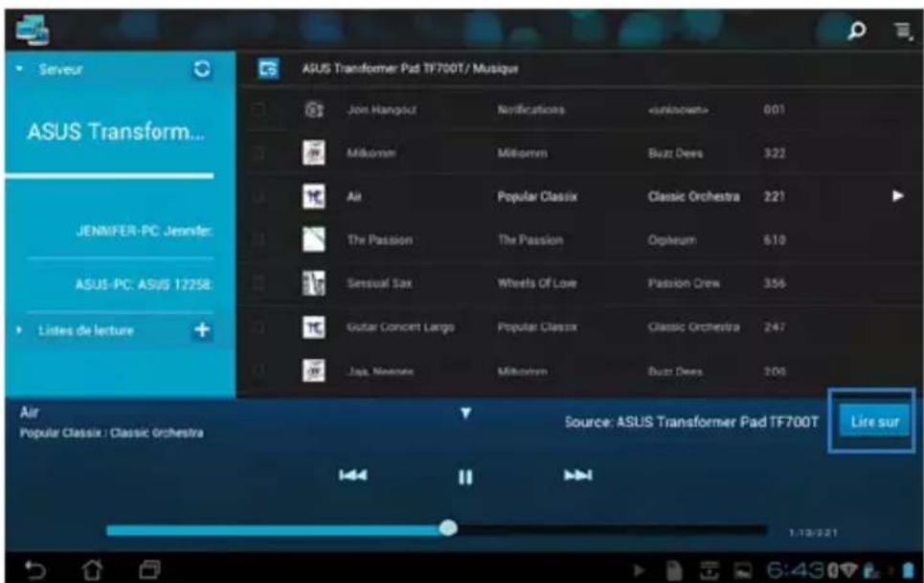Select the ASUS Transform... server
The height and width of the screenshot is (583, 924).
116,132
